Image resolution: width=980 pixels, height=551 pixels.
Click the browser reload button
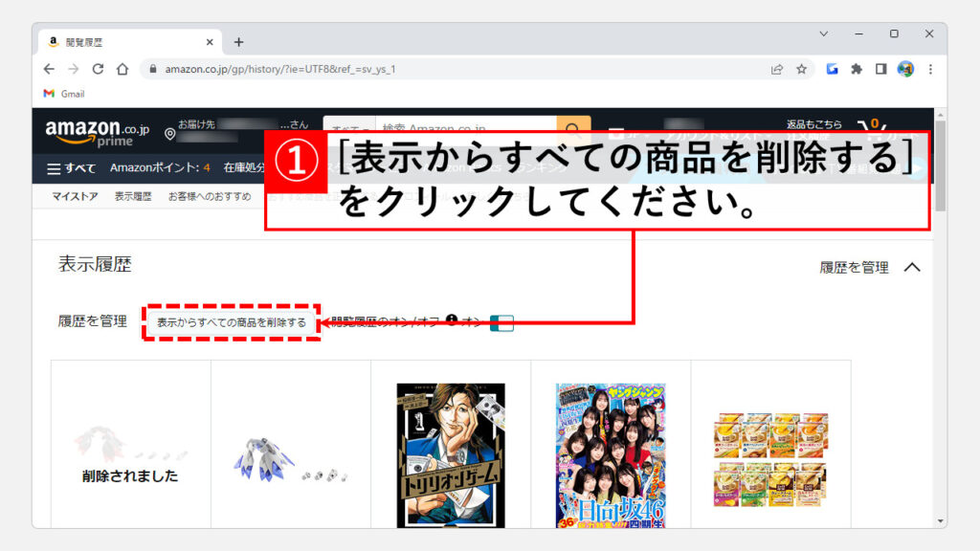pos(98,69)
